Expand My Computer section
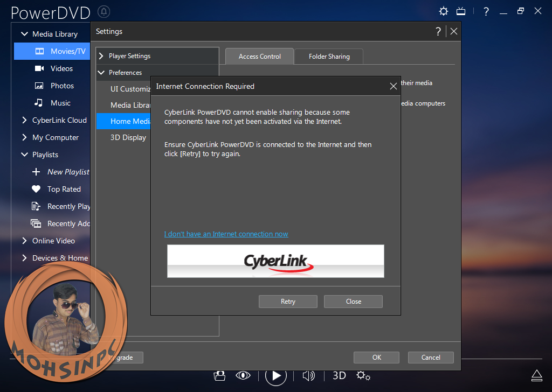The height and width of the screenshot is (392, 552). [x=24, y=137]
